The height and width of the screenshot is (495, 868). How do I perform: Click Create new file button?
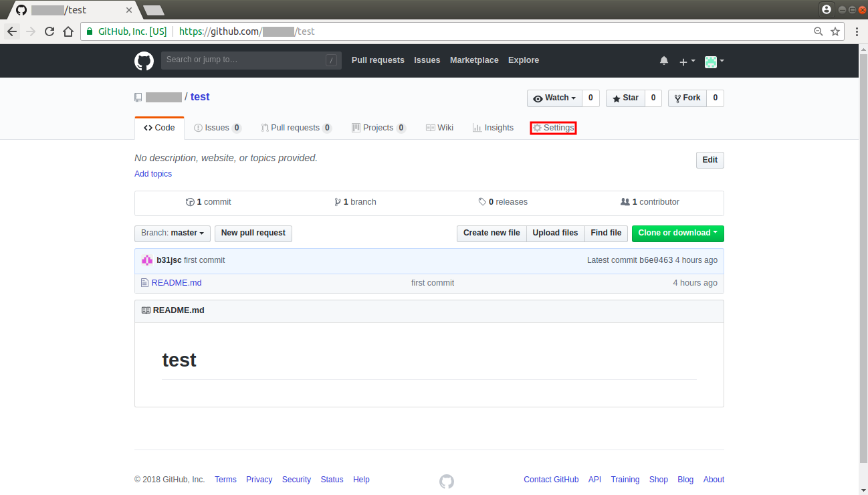pyautogui.click(x=492, y=233)
